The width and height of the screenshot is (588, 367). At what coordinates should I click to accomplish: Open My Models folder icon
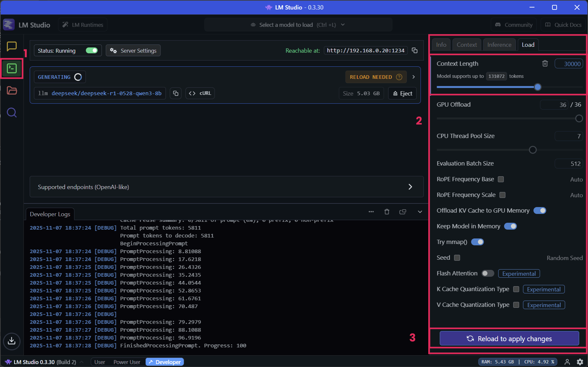[x=12, y=91]
